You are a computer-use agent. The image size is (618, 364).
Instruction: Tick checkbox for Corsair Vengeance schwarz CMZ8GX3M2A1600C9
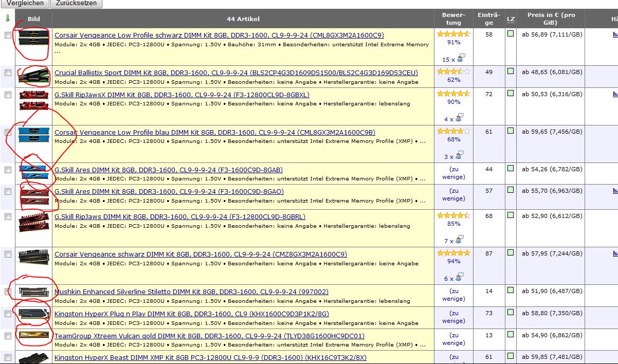tap(8, 254)
